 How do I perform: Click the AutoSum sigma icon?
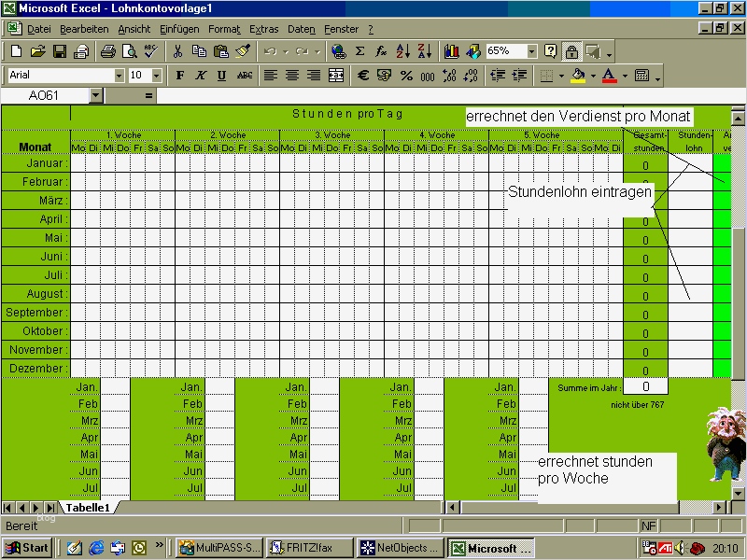[360, 51]
